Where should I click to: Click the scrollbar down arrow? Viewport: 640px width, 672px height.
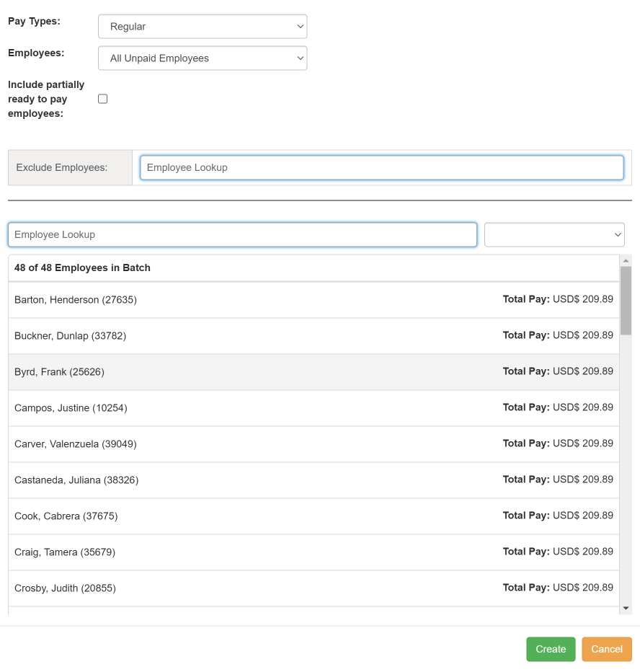click(x=626, y=608)
